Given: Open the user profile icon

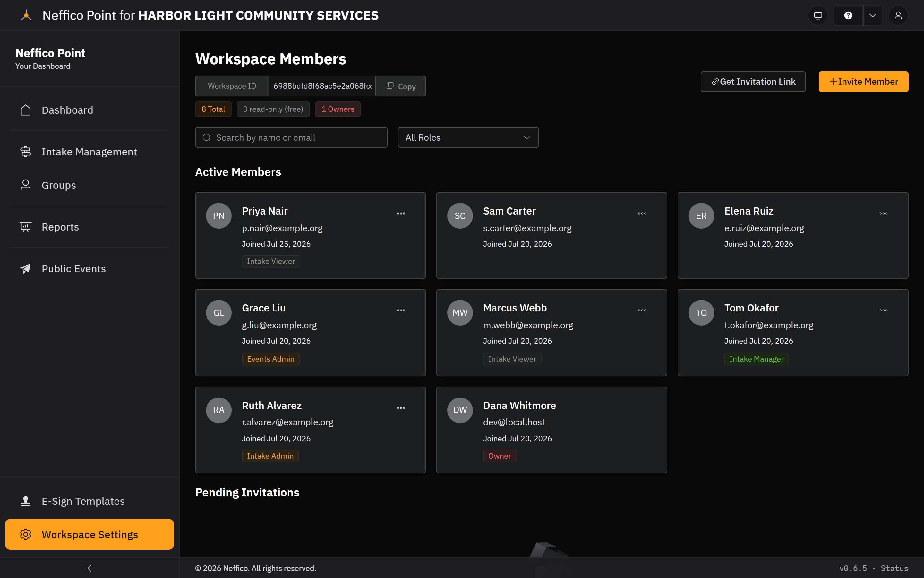Looking at the screenshot, I should pyautogui.click(x=898, y=16).
